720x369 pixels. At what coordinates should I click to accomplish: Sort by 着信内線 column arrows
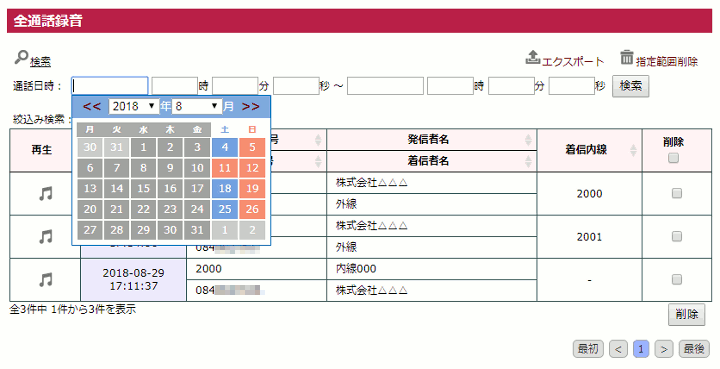[633, 150]
